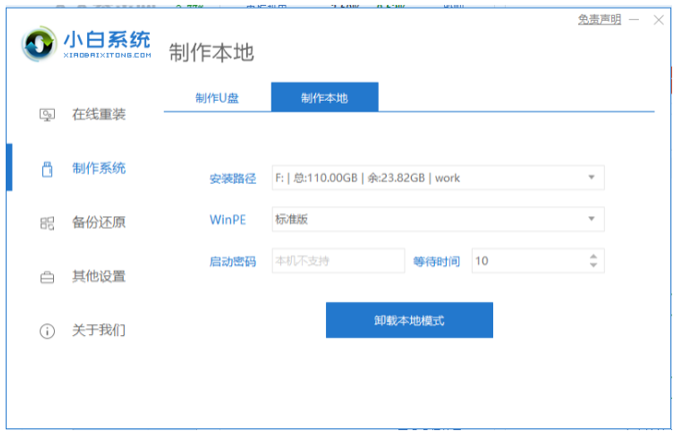Image resolution: width=677 pixels, height=438 pixels.
Task: Open the 其他设置 toolbox icon
Action: coord(46,276)
